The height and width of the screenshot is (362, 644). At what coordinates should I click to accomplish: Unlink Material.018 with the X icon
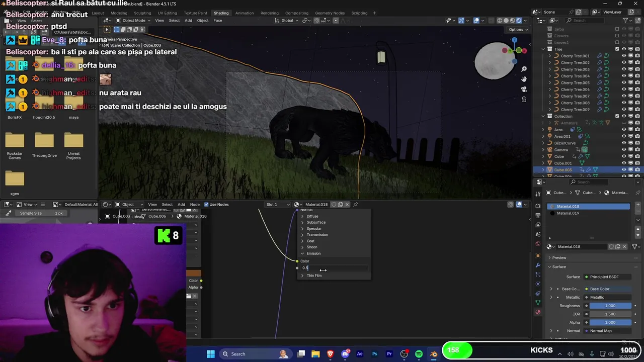[x=625, y=247]
